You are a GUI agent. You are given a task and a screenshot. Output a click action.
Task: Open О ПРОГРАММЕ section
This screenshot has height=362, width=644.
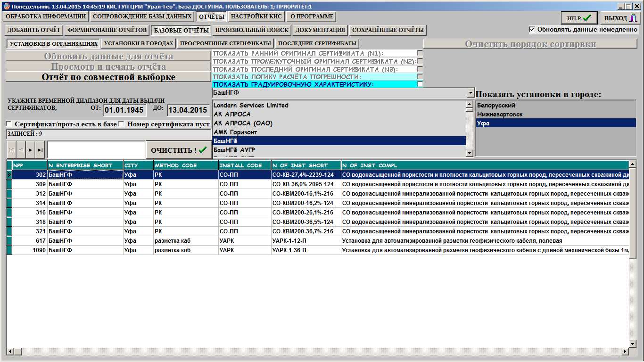pos(312,16)
